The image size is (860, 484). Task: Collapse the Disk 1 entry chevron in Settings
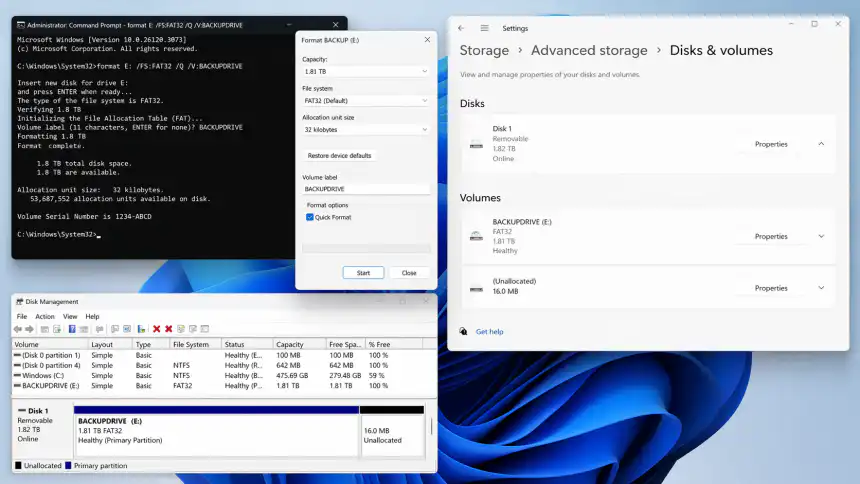[821, 144]
